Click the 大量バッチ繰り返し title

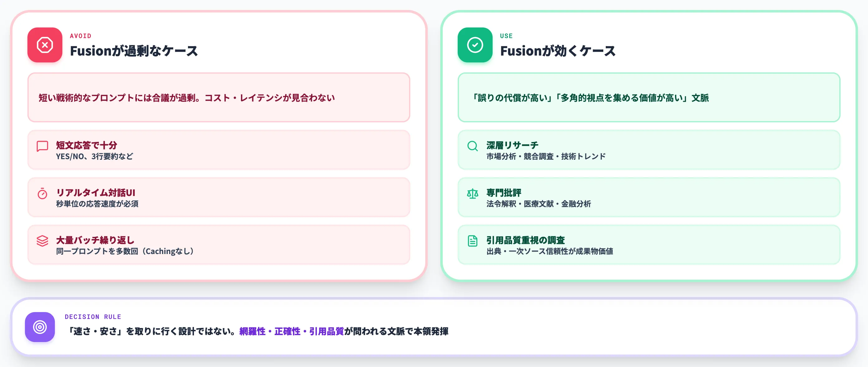95,240
